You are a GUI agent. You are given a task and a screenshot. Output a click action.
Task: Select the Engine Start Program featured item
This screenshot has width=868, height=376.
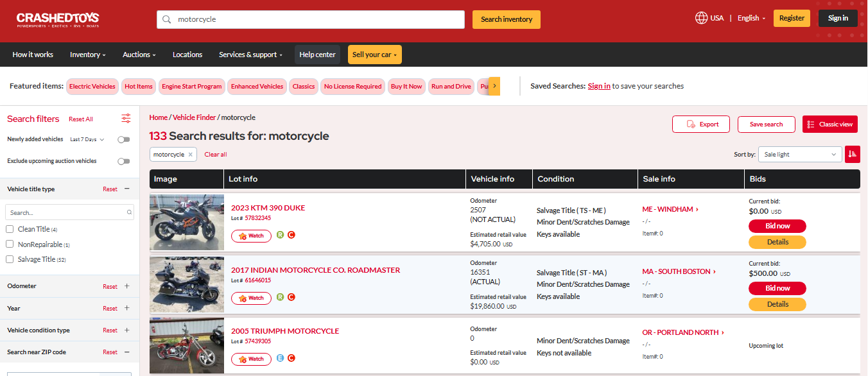[x=191, y=87]
